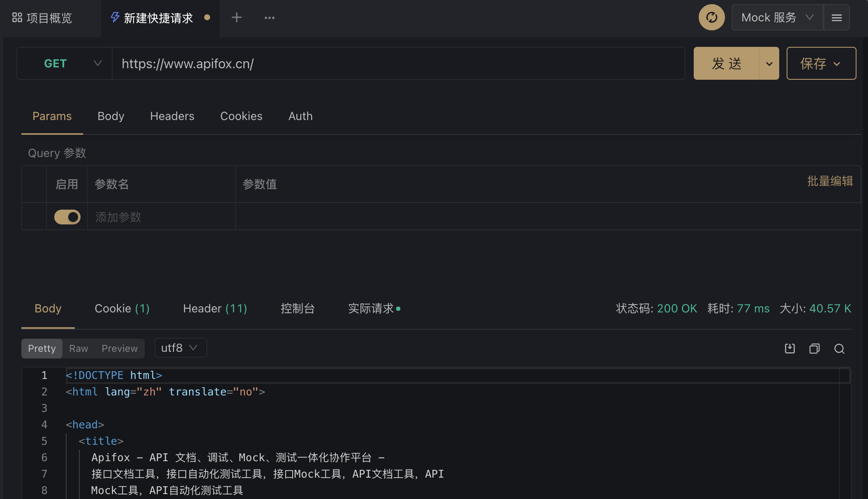868x499 pixels.
Task: Open the hamburger menu icon
Action: (x=836, y=18)
